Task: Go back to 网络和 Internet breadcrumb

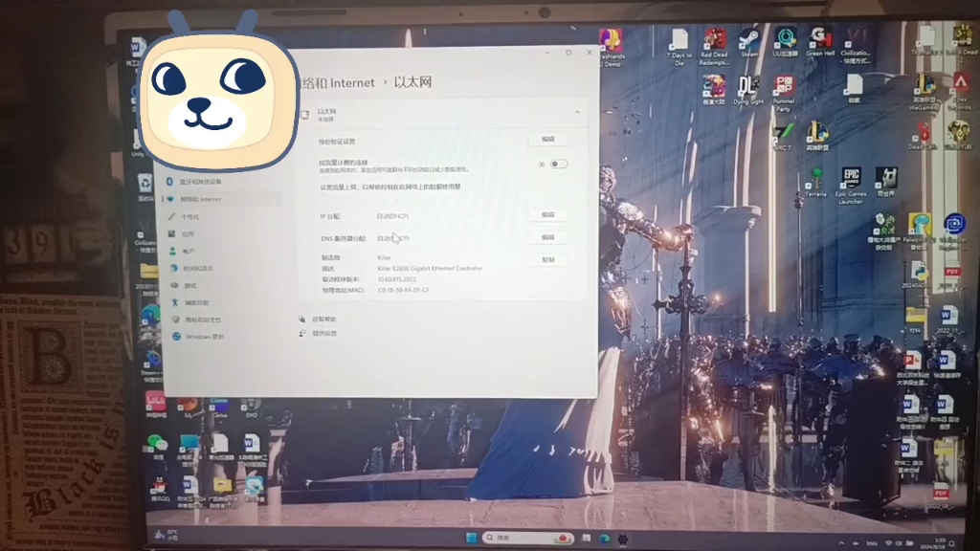Action: click(x=336, y=82)
